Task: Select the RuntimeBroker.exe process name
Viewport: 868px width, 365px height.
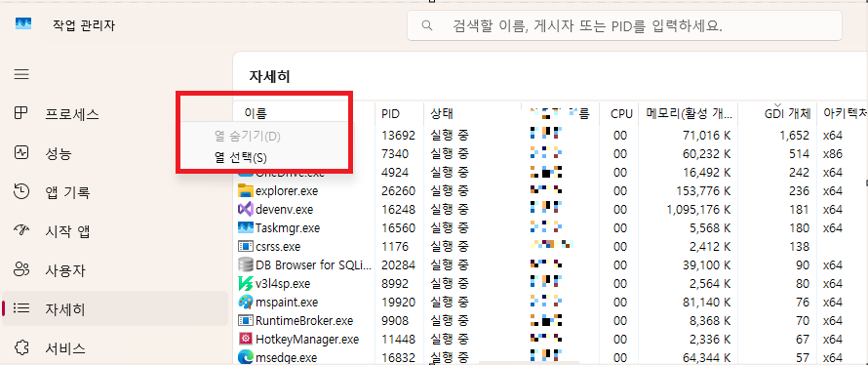Action: (x=304, y=320)
